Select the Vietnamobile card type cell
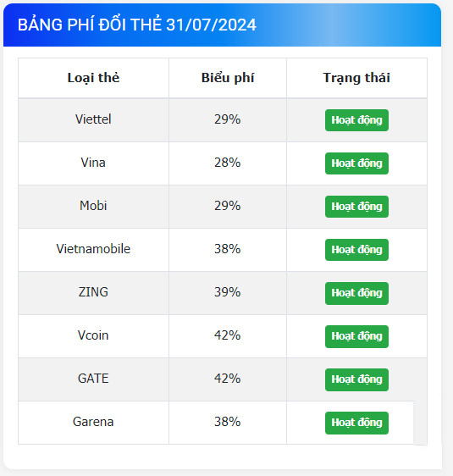 (x=93, y=249)
